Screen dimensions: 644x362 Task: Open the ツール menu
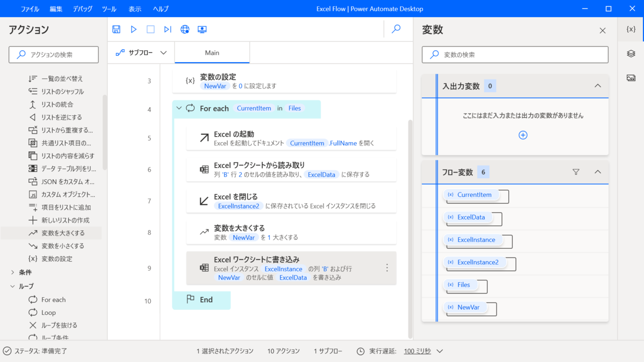tap(109, 9)
